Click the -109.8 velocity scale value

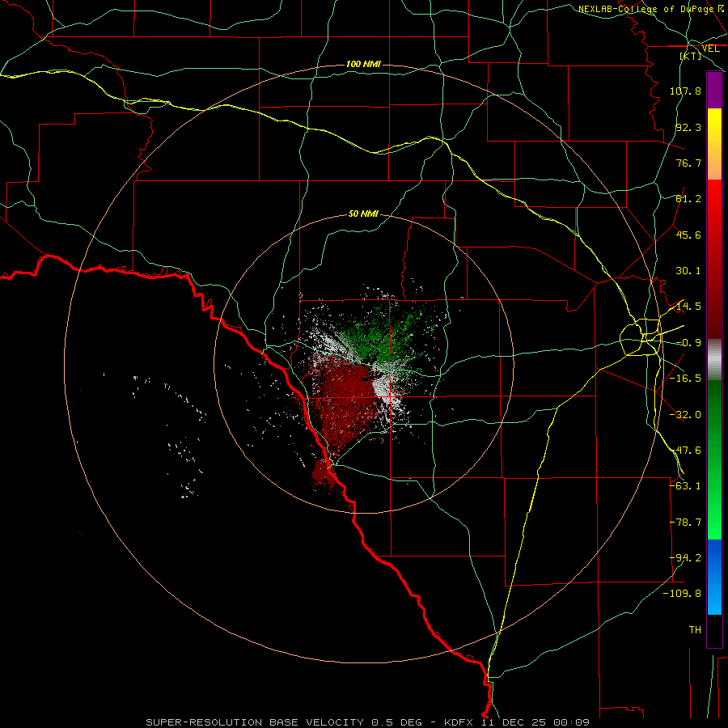click(683, 594)
